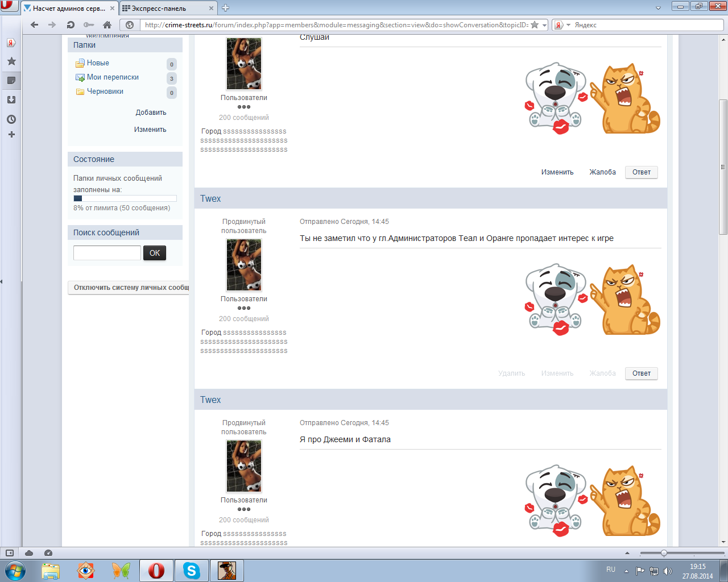Open Windows Explorer from the taskbar
The image size is (728, 582).
pyautogui.click(x=51, y=570)
